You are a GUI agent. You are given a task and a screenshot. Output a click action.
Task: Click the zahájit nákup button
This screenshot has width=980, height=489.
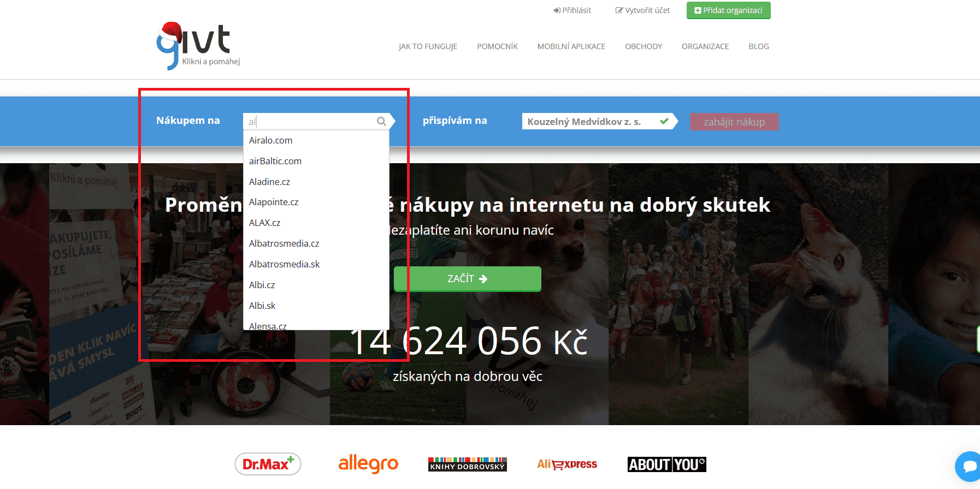click(734, 122)
